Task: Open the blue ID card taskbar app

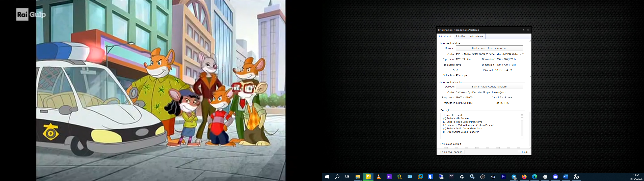Action: [x=410, y=177]
